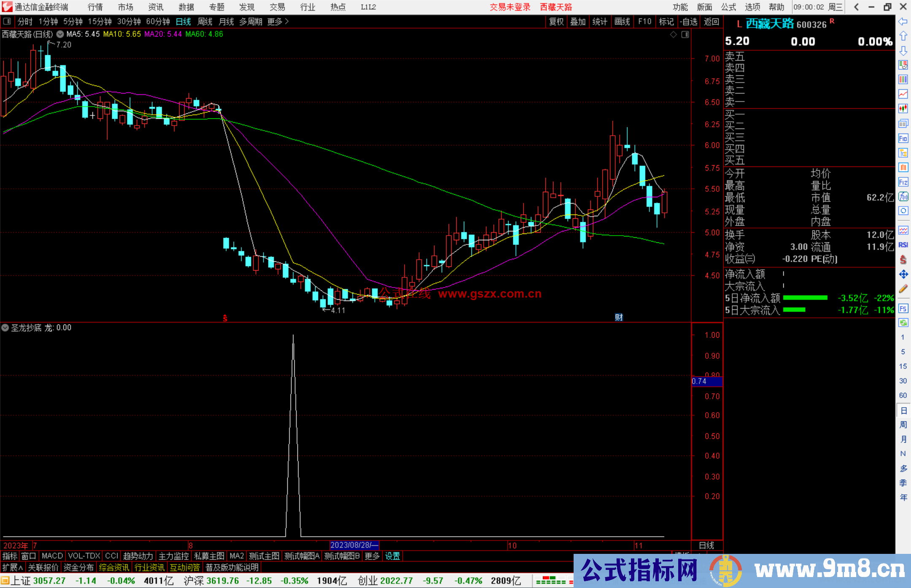Open the F10 company info sidebar icon
This screenshot has height=588, width=911.
point(903,139)
